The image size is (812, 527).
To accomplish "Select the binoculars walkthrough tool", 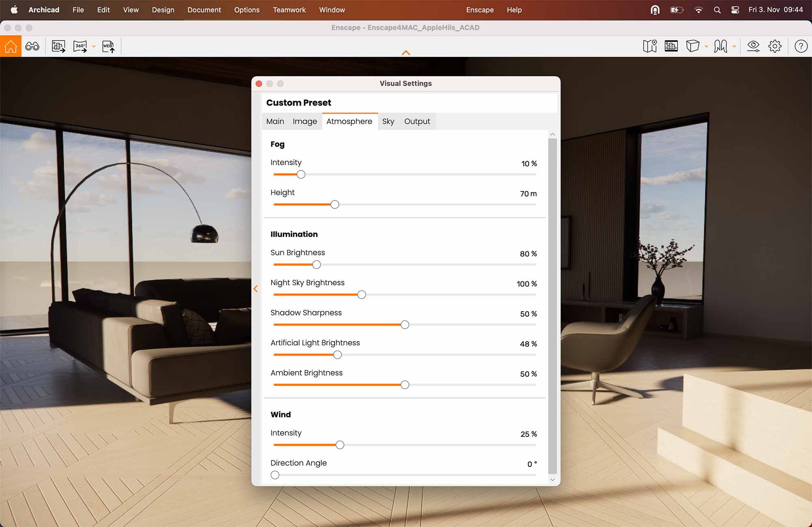I will pyautogui.click(x=32, y=46).
